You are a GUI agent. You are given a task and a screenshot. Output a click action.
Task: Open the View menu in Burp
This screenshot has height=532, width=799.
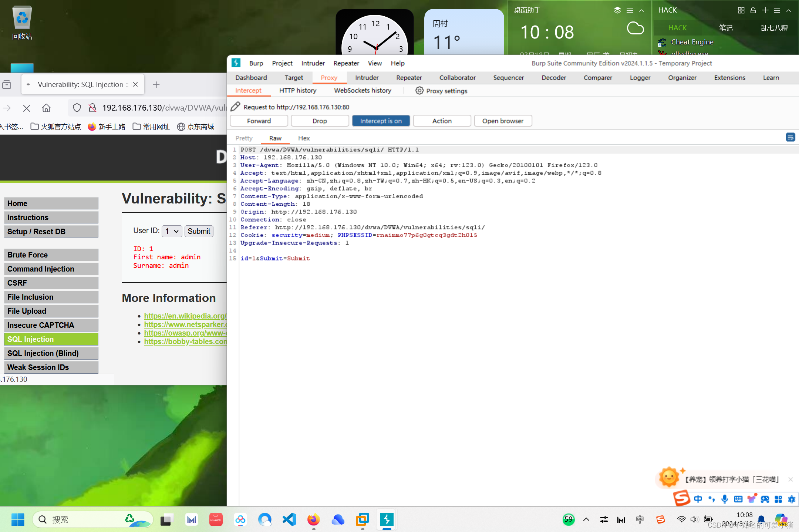point(375,63)
